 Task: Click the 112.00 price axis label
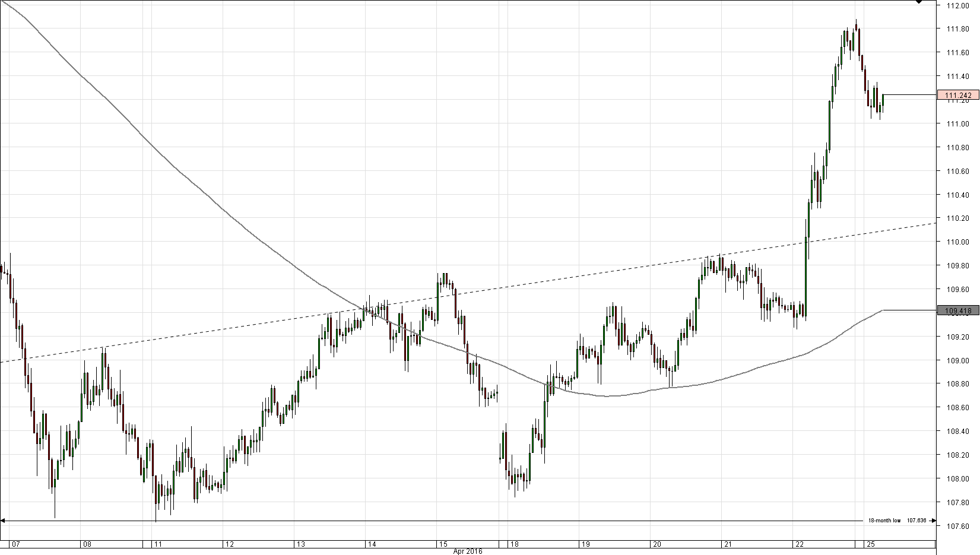pyautogui.click(x=957, y=5)
